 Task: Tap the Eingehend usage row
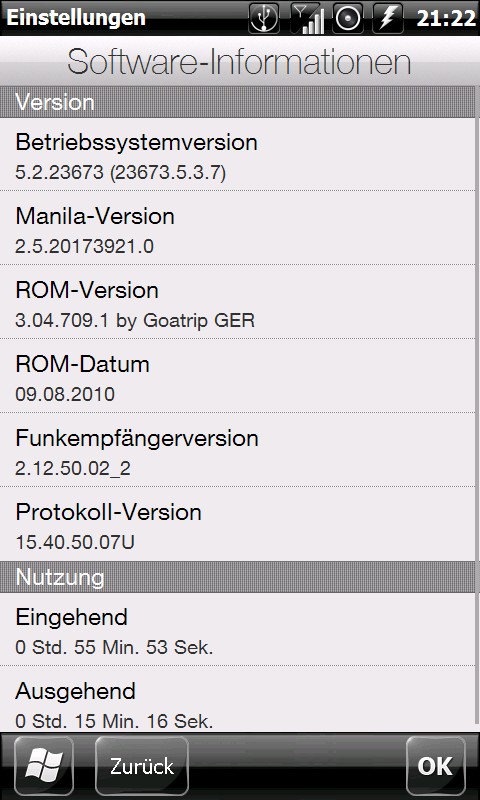(x=237, y=629)
